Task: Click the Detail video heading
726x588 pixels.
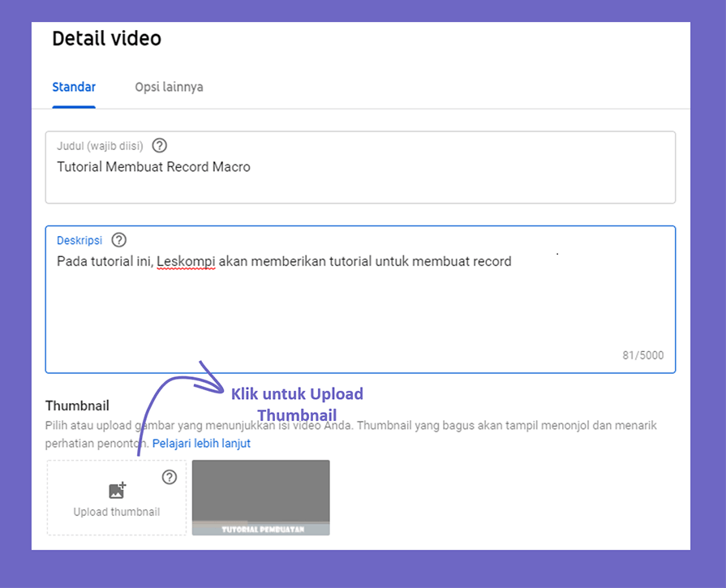Action: coord(106,38)
